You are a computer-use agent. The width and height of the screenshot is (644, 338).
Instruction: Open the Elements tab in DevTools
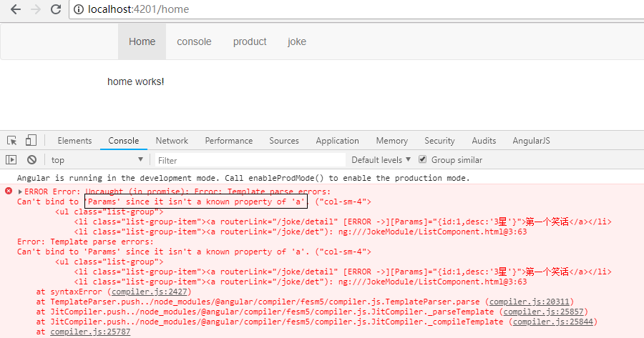(x=74, y=141)
